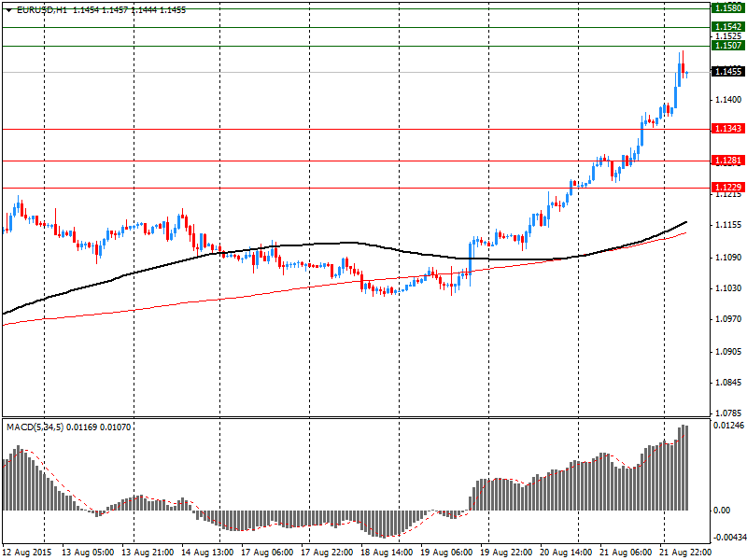Click the 0.01246 MACD scale value

(x=728, y=425)
